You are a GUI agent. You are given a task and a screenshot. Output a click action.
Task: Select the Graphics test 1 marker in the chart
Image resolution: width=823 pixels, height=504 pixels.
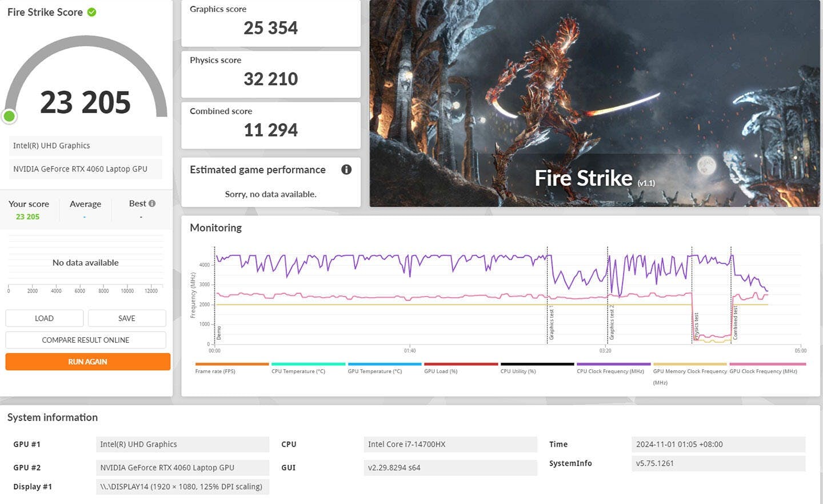point(552,323)
